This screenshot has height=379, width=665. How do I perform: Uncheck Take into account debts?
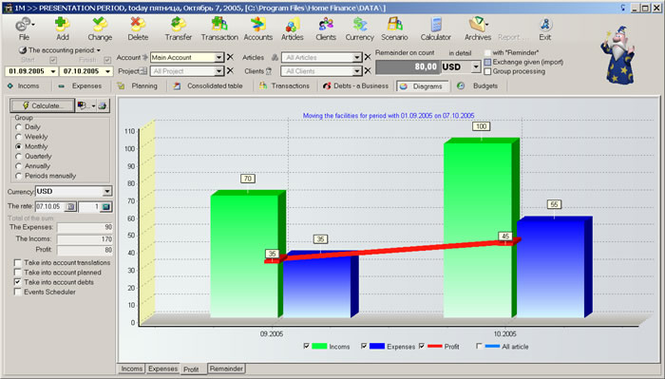17,282
